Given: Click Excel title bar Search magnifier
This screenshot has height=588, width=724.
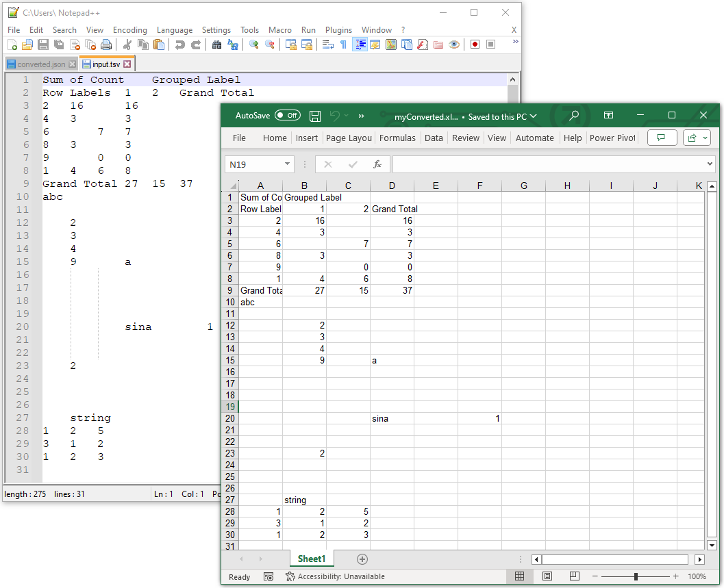Looking at the screenshot, I should pyautogui.click(x=573, y=116).
